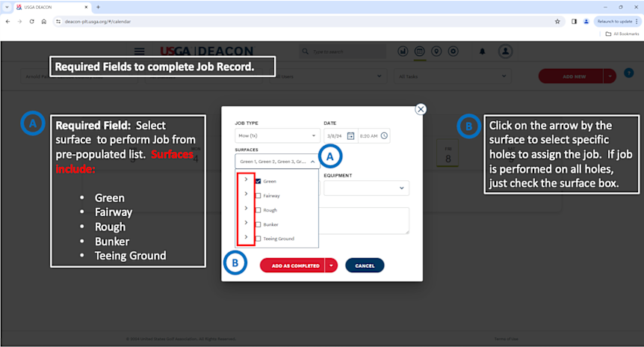Open the hamburger menu beside the USGA DEACON logo
This screenshot has width=644, height=347.
click(139, 51)
